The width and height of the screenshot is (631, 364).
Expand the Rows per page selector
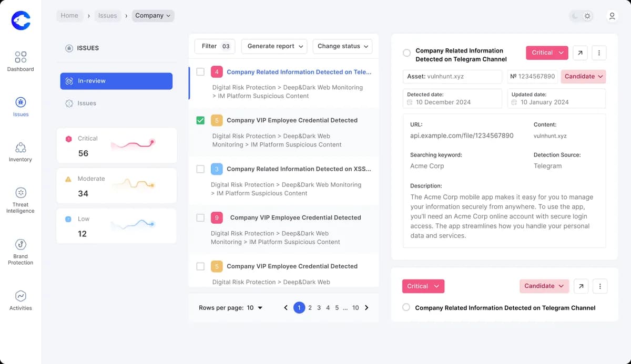(255, 308)
